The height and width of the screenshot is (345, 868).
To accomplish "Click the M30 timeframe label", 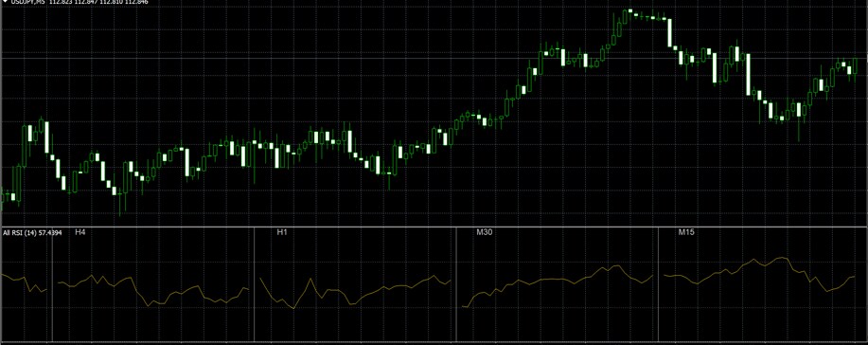I will pyautogui.click(x=485, y=232).
